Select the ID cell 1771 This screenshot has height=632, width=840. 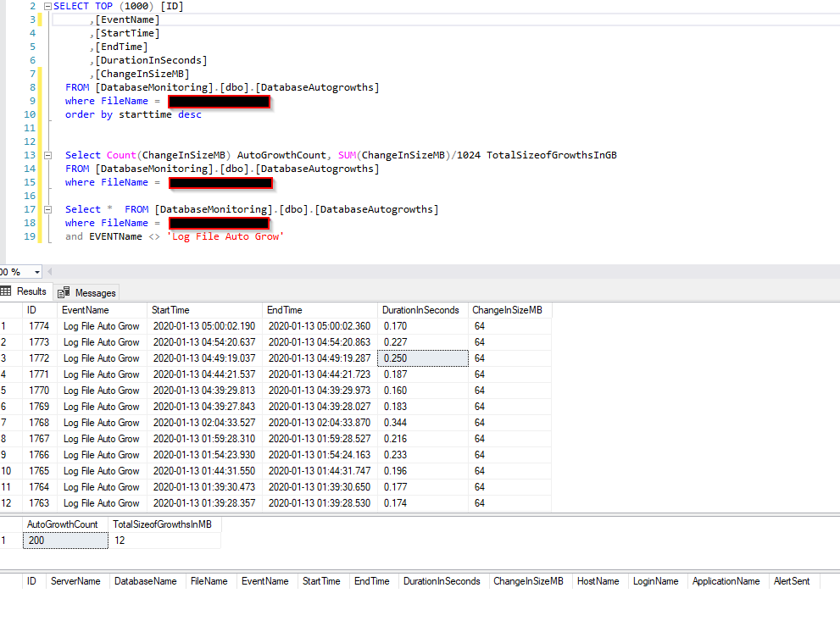point(40,374)
